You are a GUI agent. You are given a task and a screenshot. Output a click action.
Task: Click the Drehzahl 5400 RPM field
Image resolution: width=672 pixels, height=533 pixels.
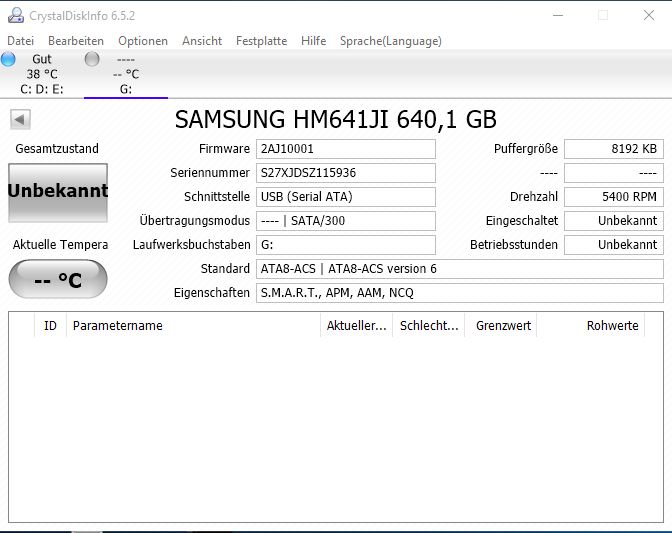[x=614, y=197]
